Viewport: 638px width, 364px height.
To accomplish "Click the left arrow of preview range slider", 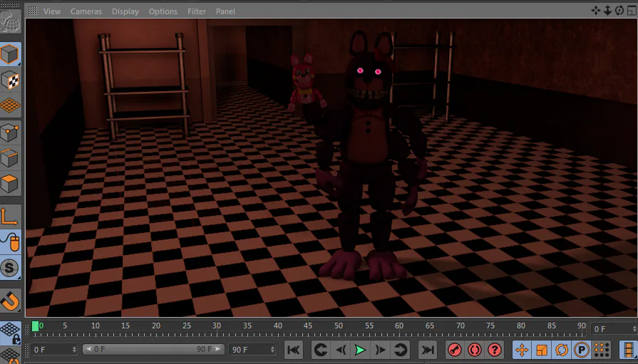I will coord(88,349).
